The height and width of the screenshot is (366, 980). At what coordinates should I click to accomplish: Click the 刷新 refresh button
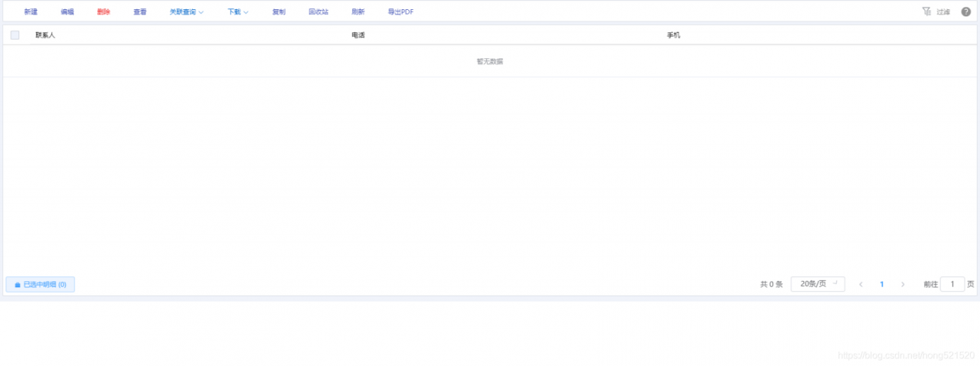(358, 12)
